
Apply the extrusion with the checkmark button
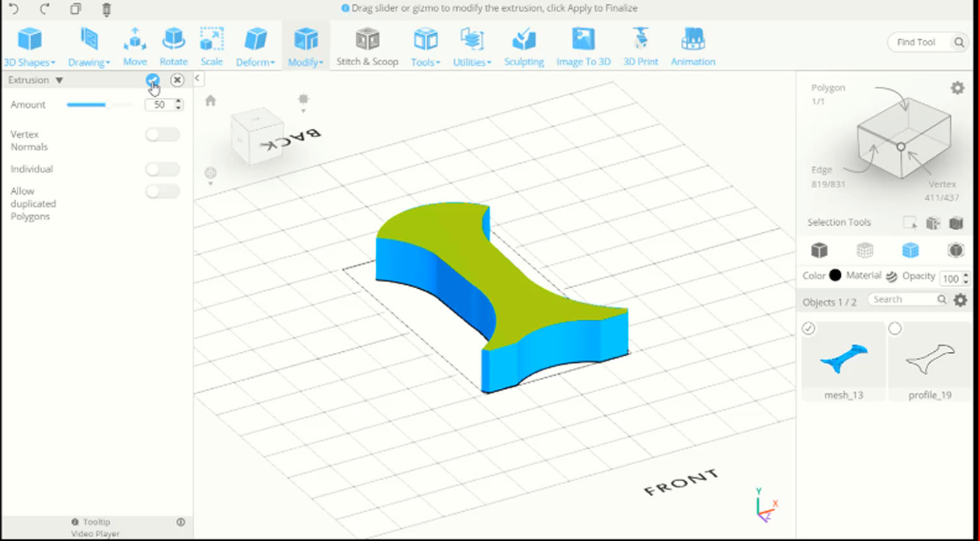[153, 80]
